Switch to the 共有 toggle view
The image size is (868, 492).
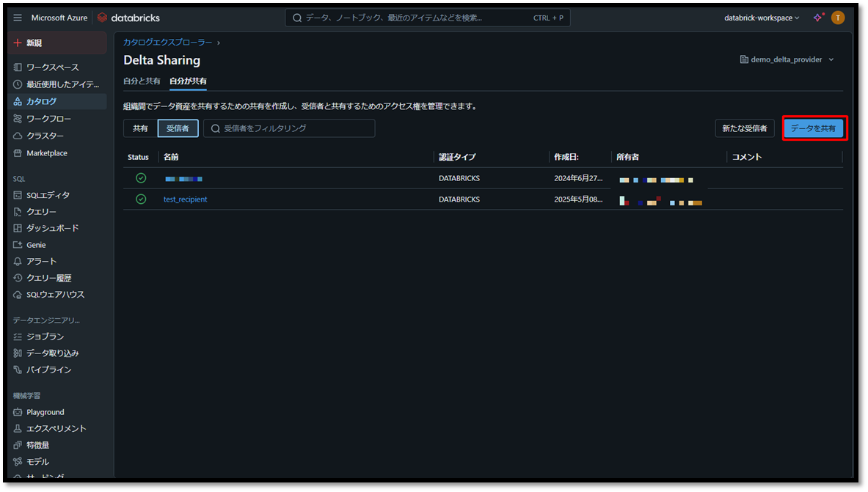pos(140,128)
